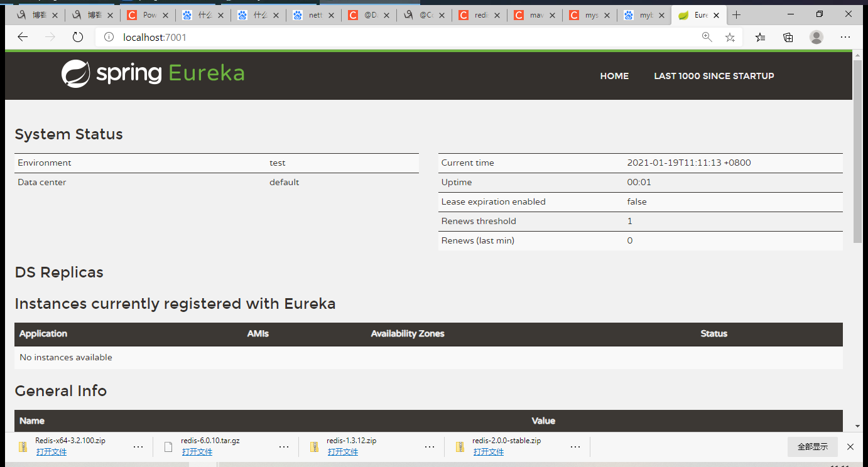Close the '@D' tab
The width and height of the screenshot is (868, 467).
tap(386, 15)
